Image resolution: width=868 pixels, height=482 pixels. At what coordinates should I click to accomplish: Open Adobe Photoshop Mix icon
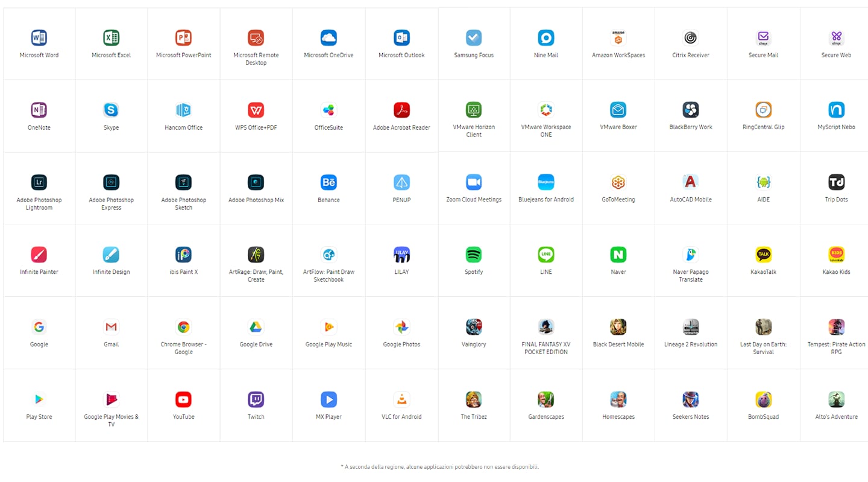pyautogui.click(x=256, y=182)
